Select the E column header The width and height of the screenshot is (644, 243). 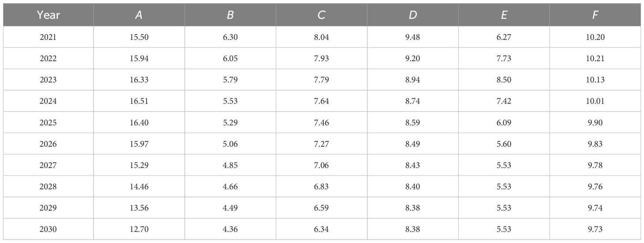pos(504,15)
